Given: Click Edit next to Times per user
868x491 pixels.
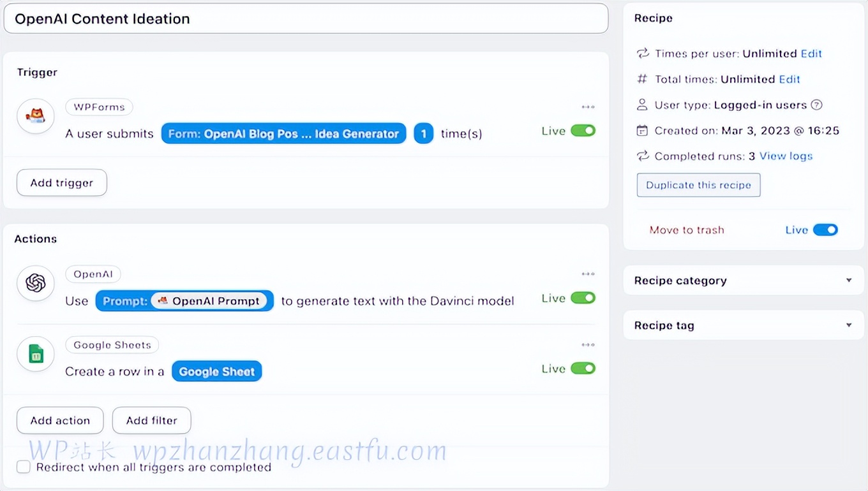Looking at the screenshot, I should [x=811, y=54].
